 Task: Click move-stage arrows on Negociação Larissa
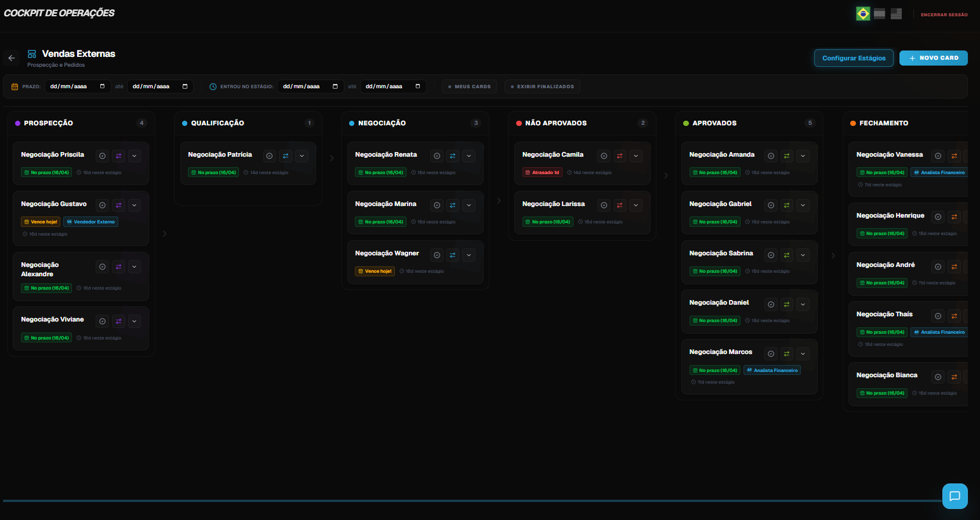[620, 205]
